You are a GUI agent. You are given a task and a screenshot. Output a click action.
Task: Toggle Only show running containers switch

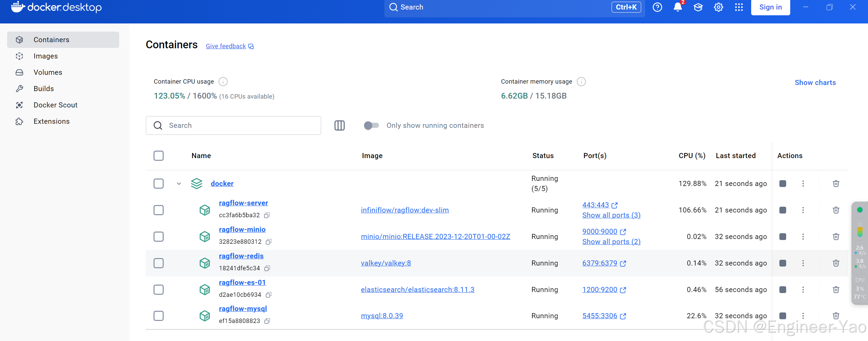tap(371, 125)
